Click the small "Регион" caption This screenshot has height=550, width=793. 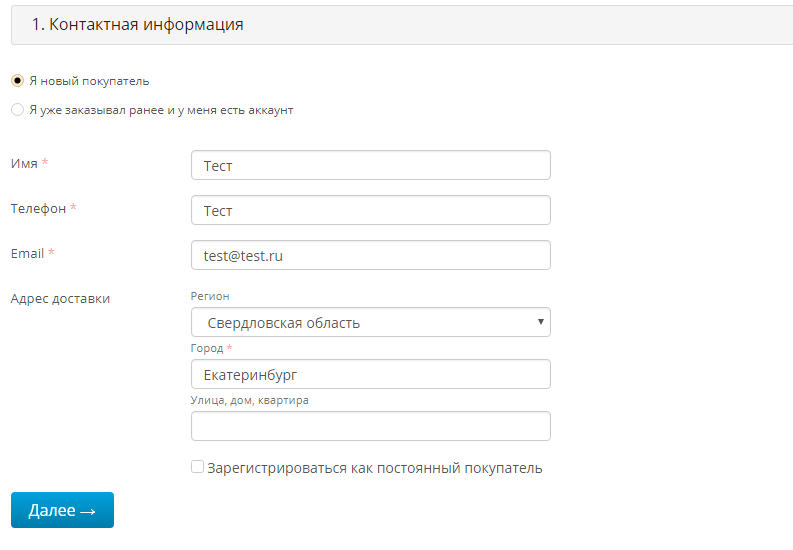(x=210, y=296)
